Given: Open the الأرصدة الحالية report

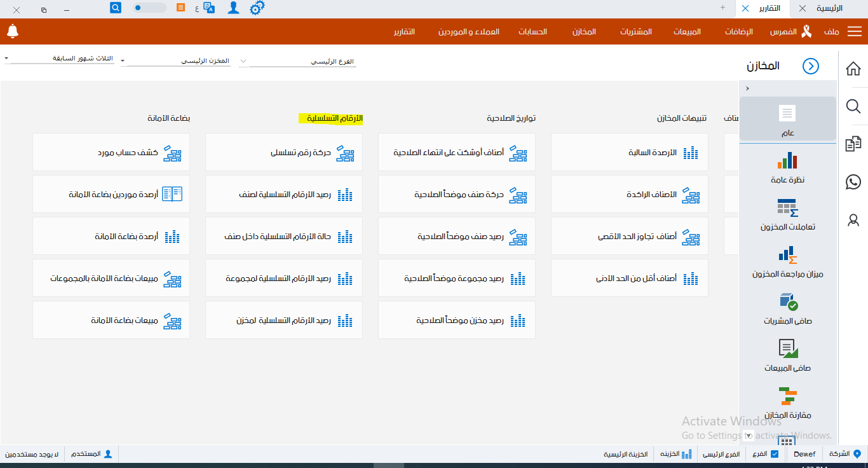Looking at the screenshot, I should pos(629,152).
